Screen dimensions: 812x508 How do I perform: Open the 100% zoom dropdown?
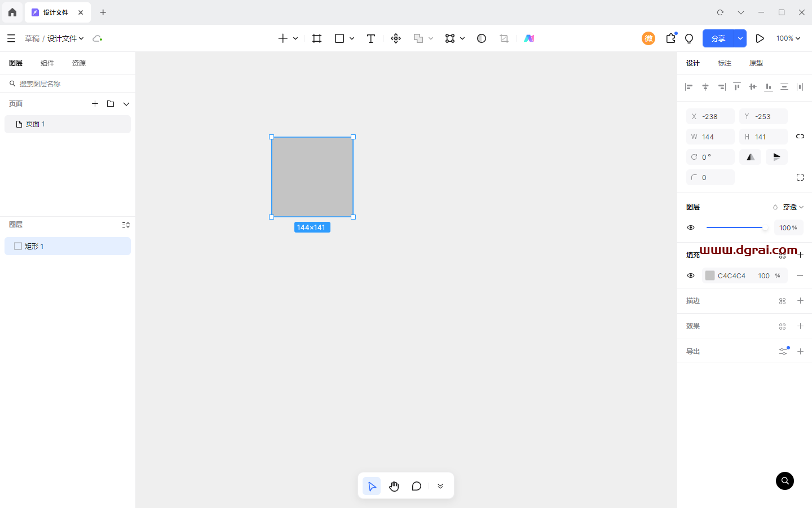788,38
